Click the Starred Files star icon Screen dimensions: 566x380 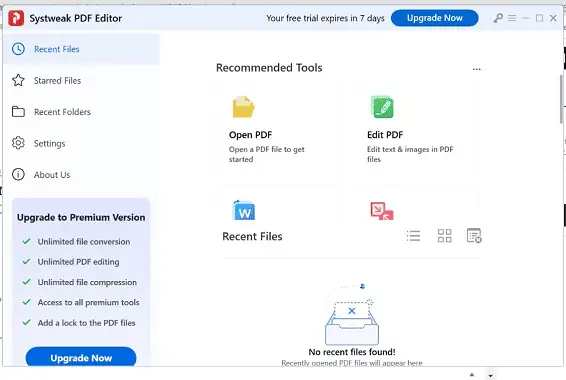click(18, 80)
